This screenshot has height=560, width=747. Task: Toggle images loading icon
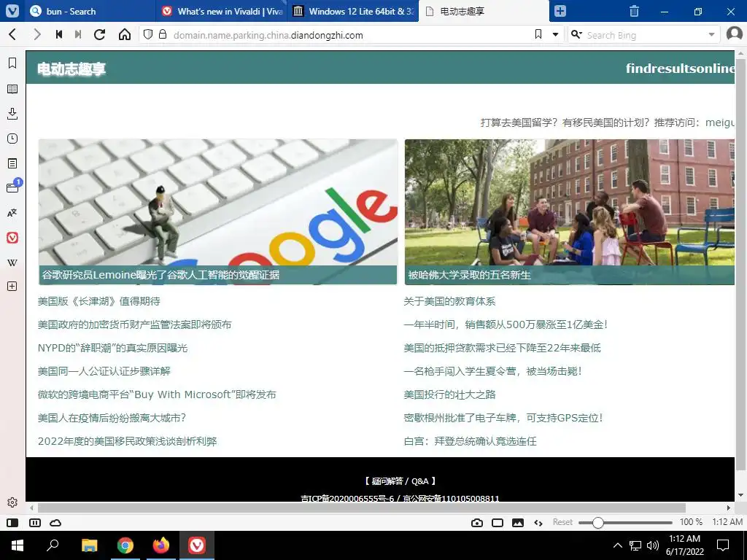518,523
